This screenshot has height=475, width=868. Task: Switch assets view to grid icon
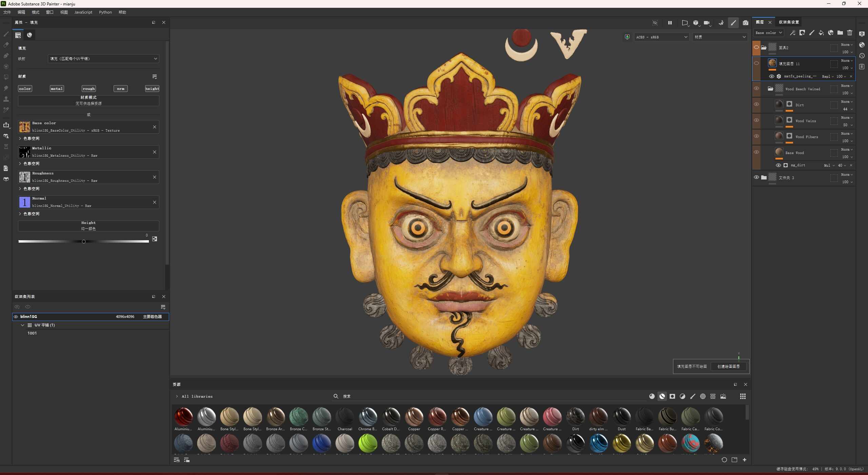tap(743, 396)
